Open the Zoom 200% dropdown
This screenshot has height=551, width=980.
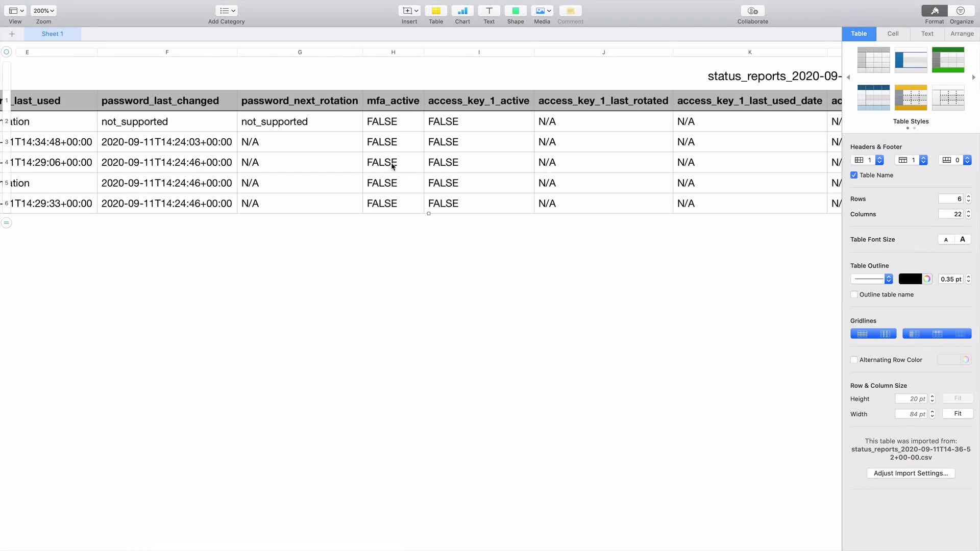pos(43,11)
